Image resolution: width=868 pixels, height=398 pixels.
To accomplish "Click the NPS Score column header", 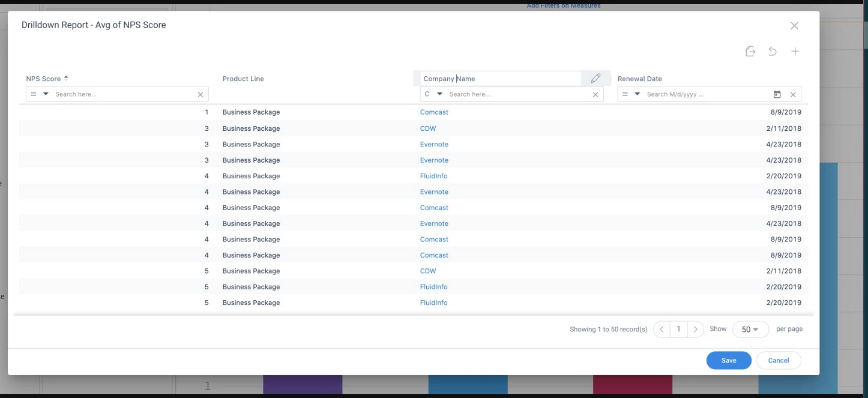I will click(x=43, y=79).
